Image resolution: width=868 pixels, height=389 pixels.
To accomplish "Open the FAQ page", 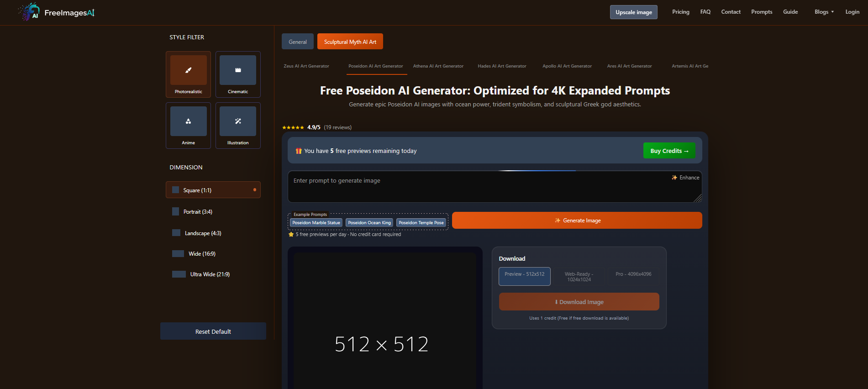I will point(705,12).
